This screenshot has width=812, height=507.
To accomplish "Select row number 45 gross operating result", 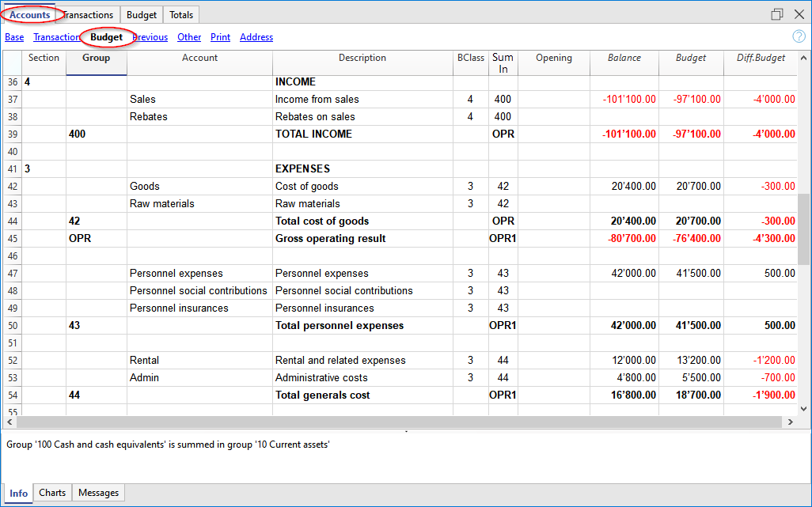I will 12,238.
